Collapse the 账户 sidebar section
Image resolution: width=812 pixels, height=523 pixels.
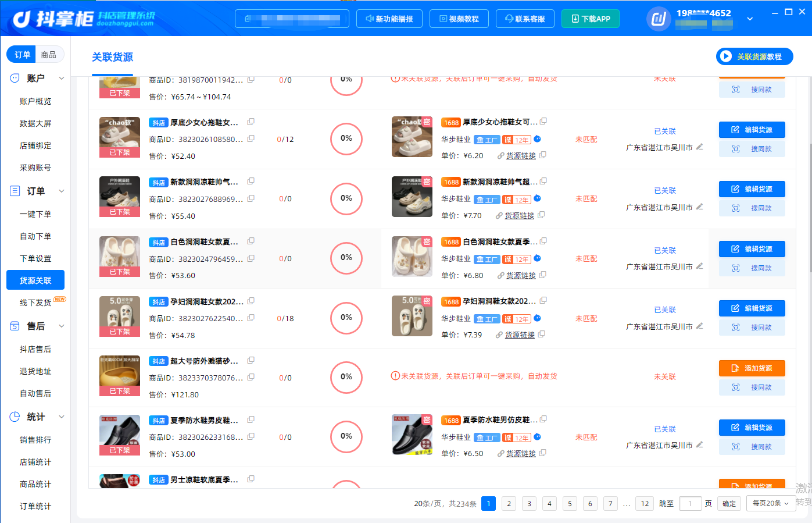click(62, 78)
